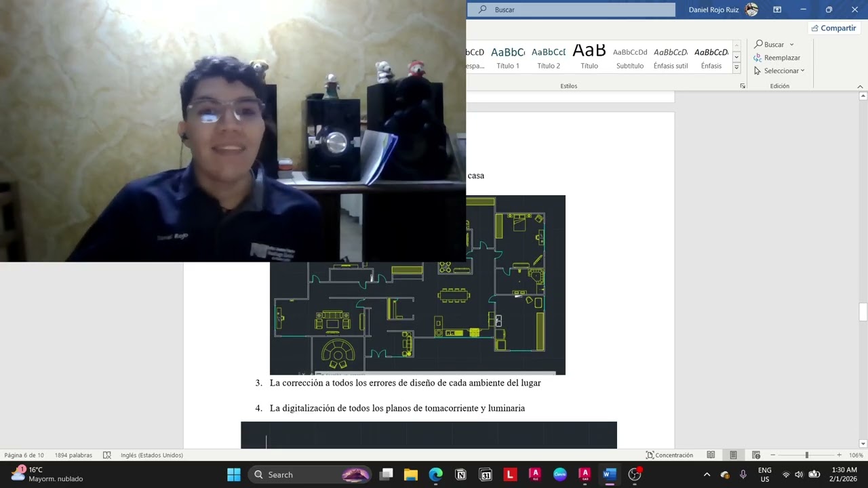
Task: Apply the Énfasis sutil style
Action: (x=671, y=58)
